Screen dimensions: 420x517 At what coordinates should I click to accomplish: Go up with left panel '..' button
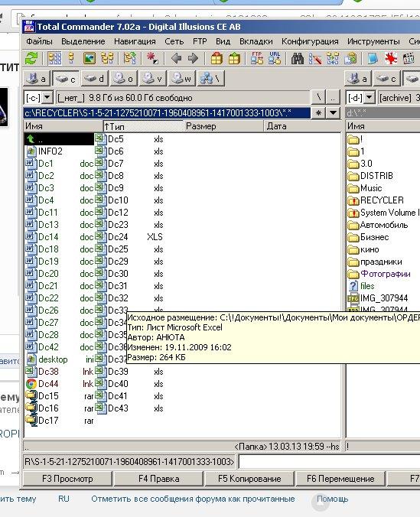point(334,98)
